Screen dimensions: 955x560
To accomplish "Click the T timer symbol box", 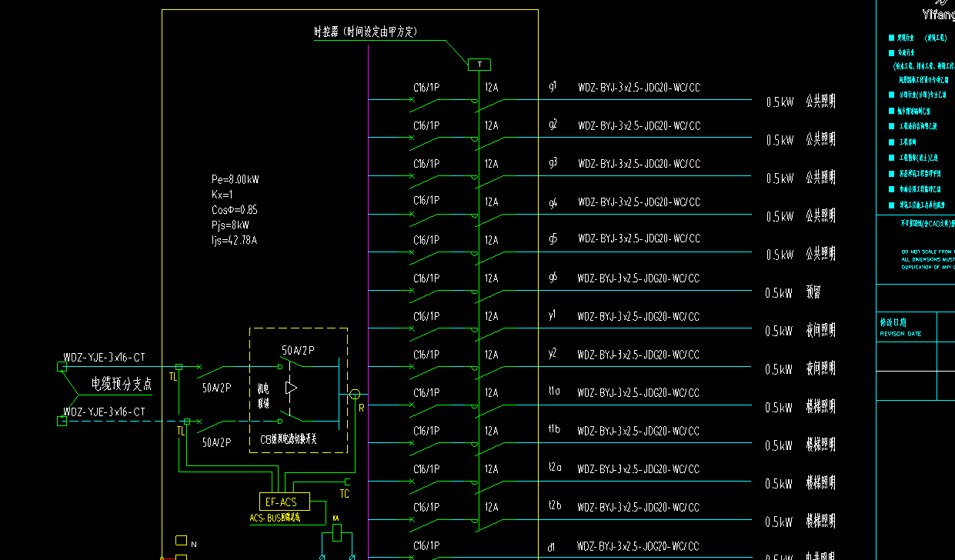I will point(479,65).
